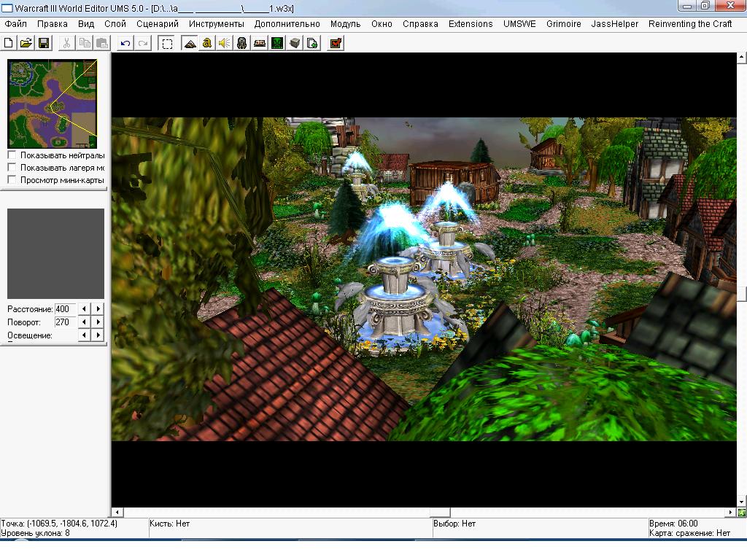Click the window title bar icon
The height and width of the screenshot is (560, 747).
pyautogui.click(x=7, y=8)
